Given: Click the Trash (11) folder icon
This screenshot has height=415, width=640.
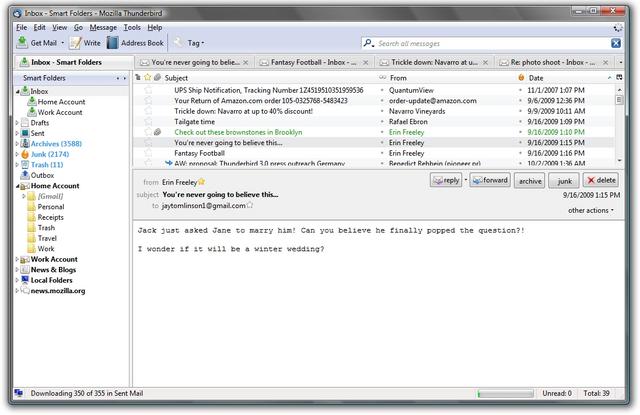Looking at the screenshot, I should 25,165.
